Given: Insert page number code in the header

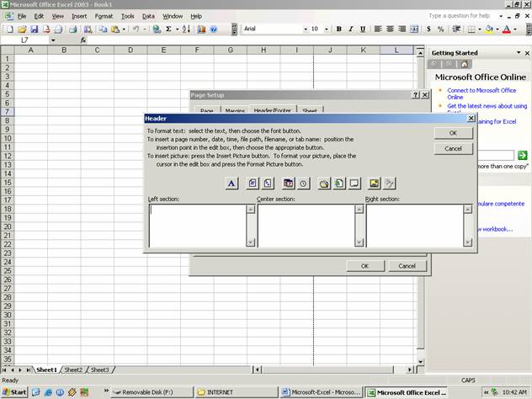Looking at the screenshot, I should pos(253,184).
